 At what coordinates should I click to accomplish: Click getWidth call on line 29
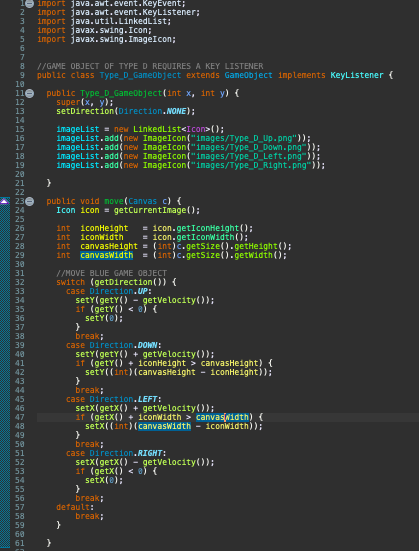pyautogui.click(x=253, y=255)
